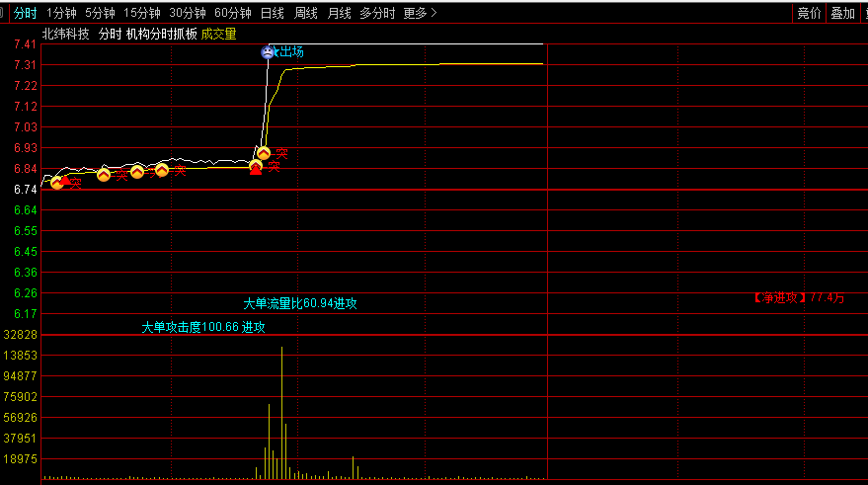Screen dimensions: 868x485
Task: Click the yellow 成交量 indicator label
Action: [218, 35]
